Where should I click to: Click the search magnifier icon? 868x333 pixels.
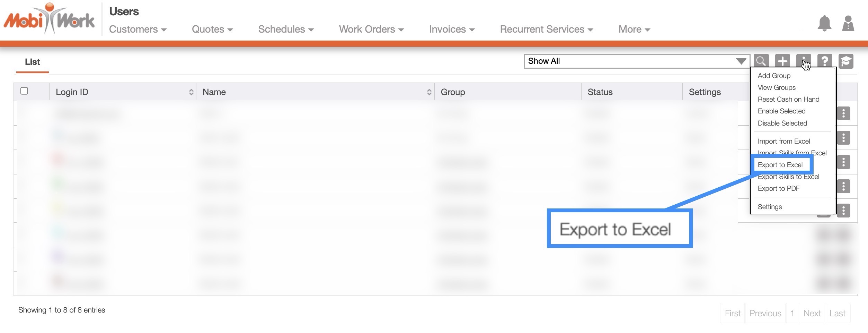pyautogui.click(x=761, y=61)
